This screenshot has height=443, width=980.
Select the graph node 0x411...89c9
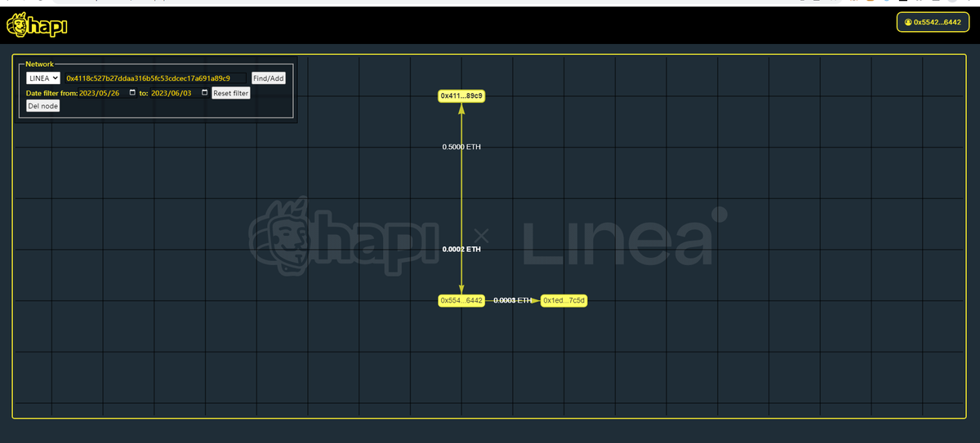[461, 96]
